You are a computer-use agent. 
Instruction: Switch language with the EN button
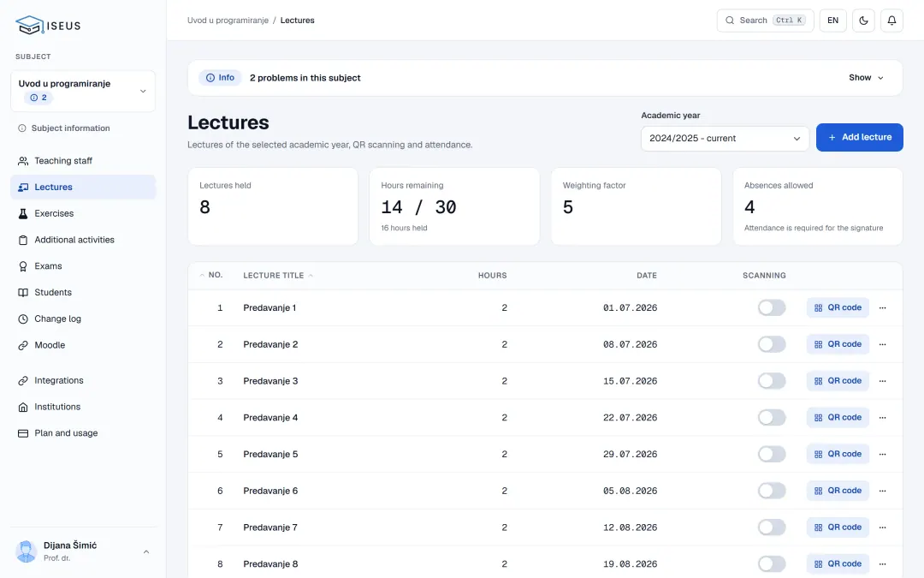click(832, 20)
